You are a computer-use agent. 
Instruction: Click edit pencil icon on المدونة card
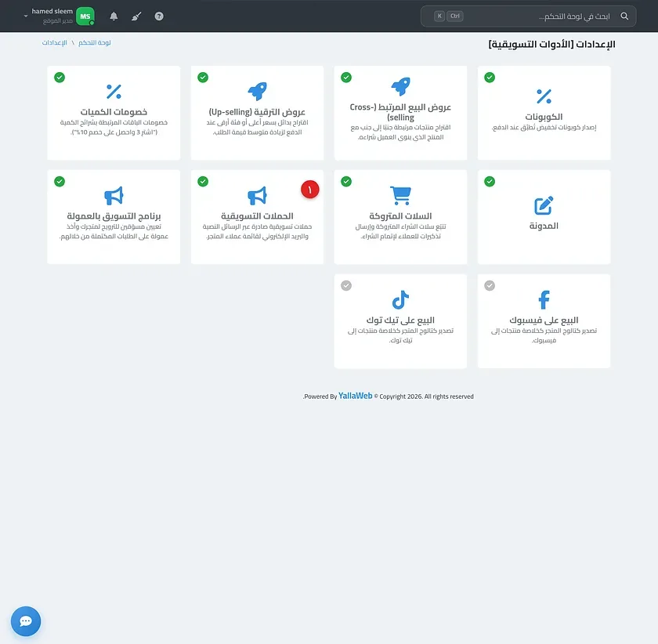[x=544, y=206]
